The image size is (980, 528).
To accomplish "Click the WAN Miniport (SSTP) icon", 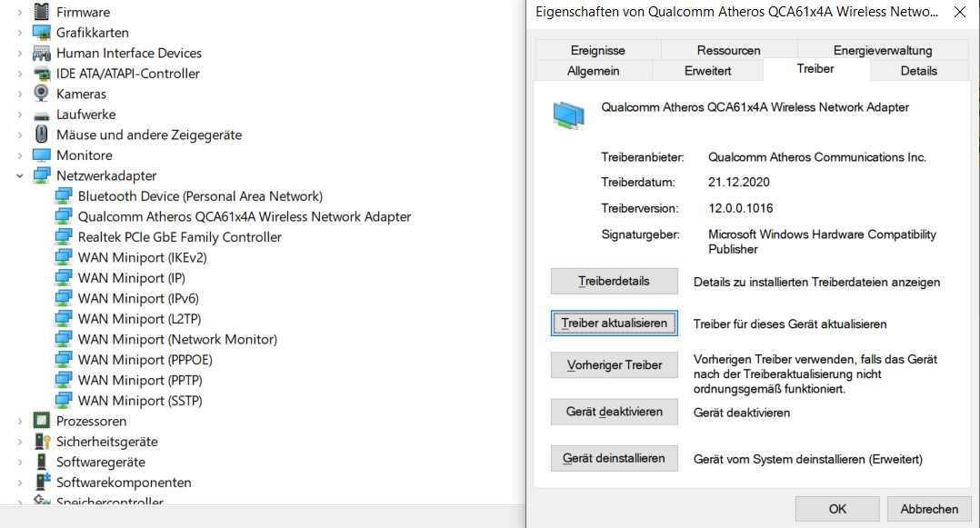I will [x=63, y=401].
